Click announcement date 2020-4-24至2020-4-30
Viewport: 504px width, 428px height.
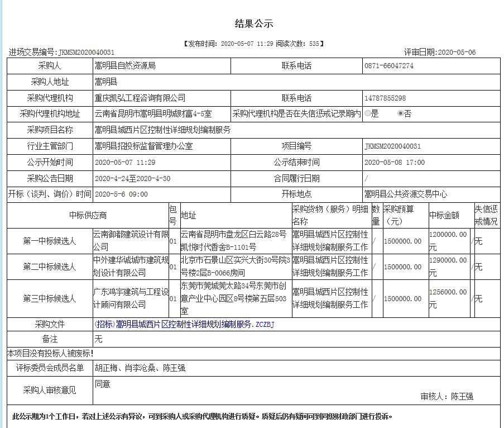[132, 178]
